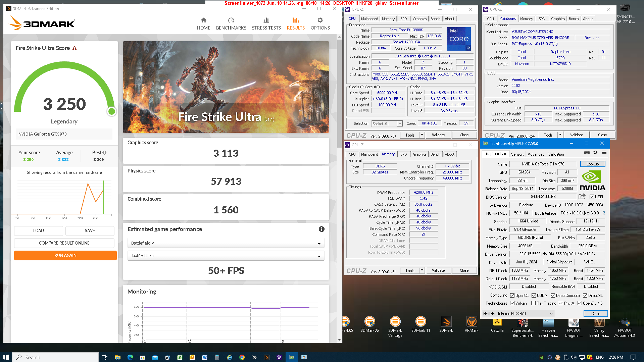Open 3DMark Vantage desktop shortcut
Viewport: 644px width, 362px height.
[395, 327]
